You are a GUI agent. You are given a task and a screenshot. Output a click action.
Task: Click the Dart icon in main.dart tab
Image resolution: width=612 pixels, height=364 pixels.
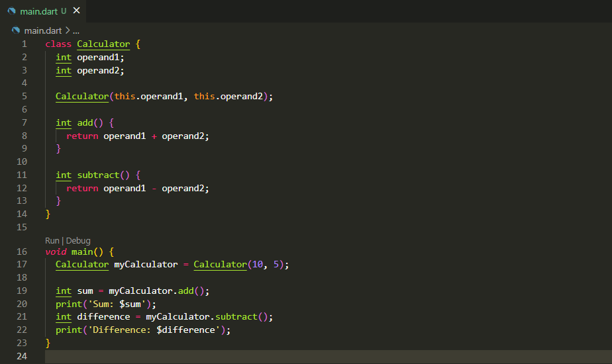click(12, 11)
